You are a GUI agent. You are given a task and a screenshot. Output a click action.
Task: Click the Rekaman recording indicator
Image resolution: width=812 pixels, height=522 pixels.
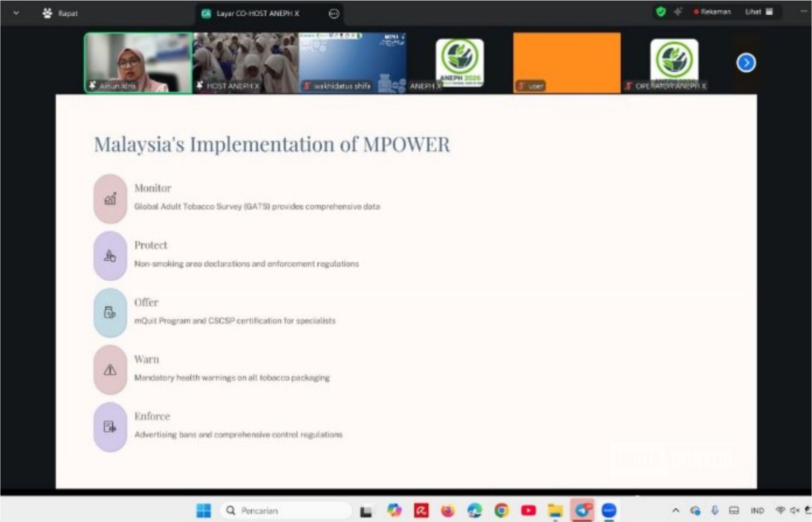[713, 12]
